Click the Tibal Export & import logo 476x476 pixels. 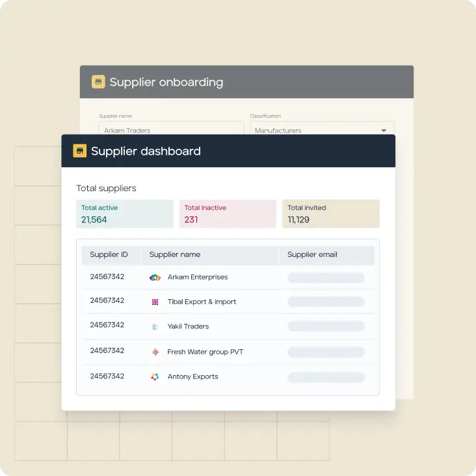[x=155, y=302]
